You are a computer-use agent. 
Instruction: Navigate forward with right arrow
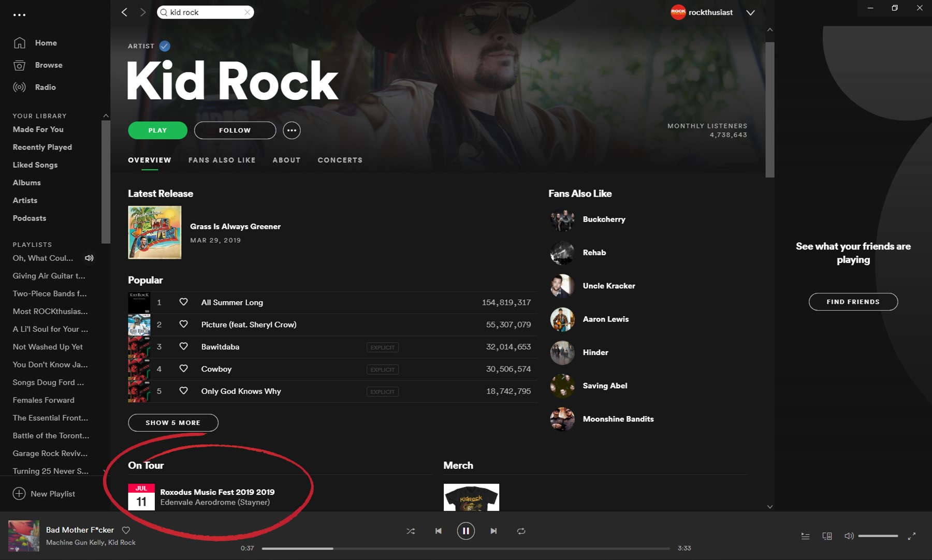143,12
